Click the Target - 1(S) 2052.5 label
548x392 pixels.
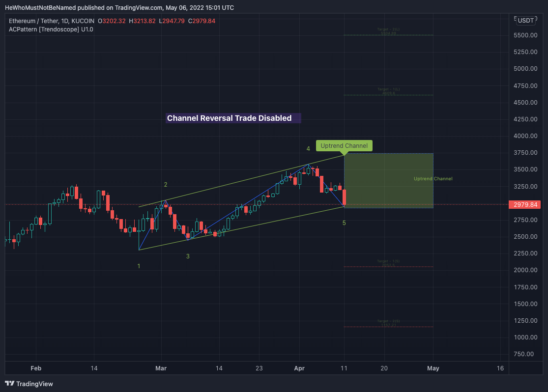[x=388, y=263]
